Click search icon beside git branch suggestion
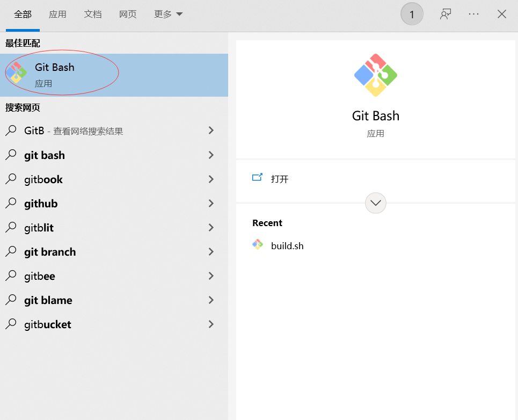The width and height of the screenshot is (518, 420). tap(11, 251)
